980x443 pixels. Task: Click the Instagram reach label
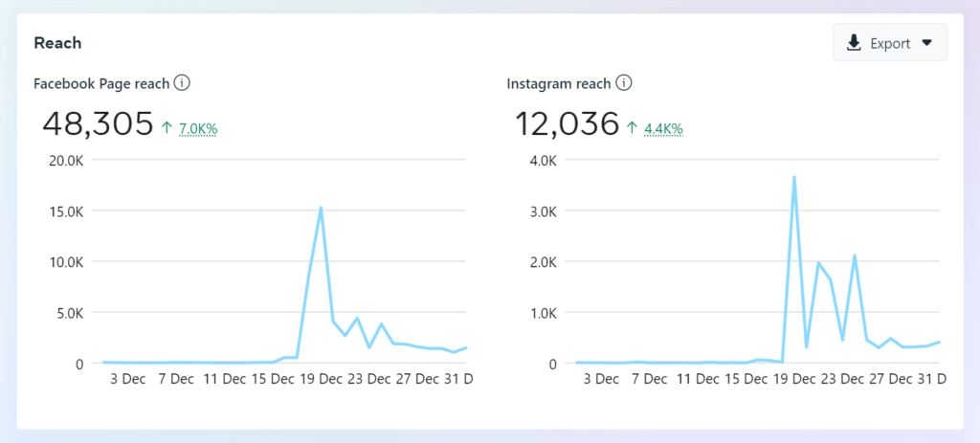click(x=559, y=83)
